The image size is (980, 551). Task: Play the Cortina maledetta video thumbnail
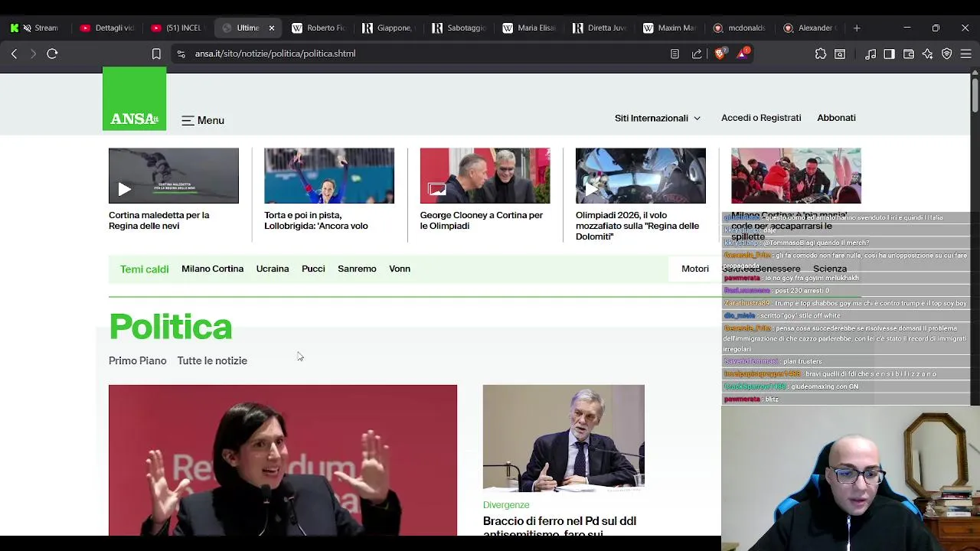174,176
